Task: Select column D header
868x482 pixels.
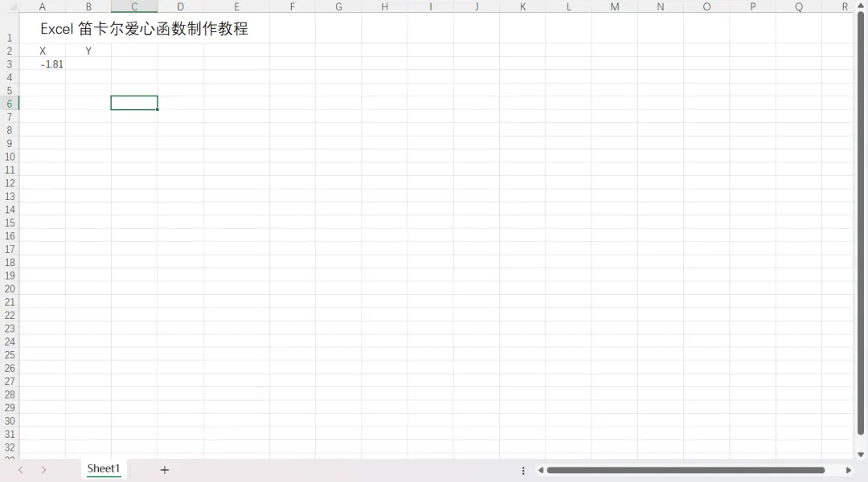Action: point(181,6)
